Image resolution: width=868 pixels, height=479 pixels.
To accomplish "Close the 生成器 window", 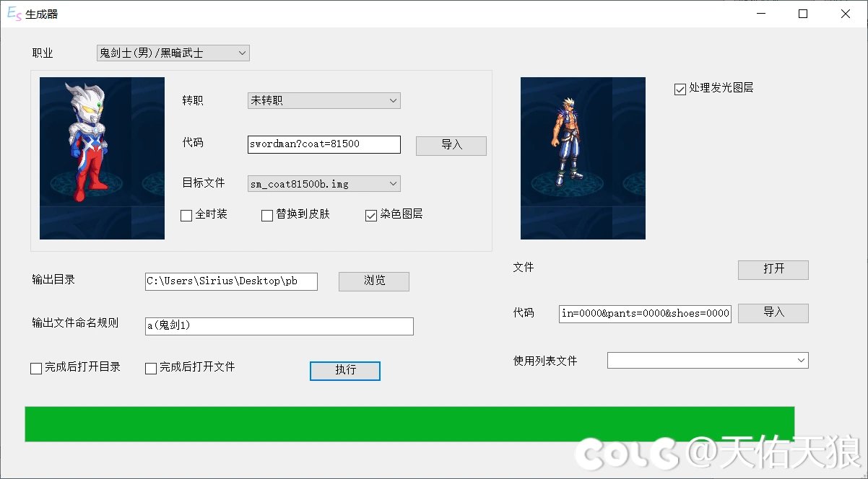I will (x=846, y=14).
